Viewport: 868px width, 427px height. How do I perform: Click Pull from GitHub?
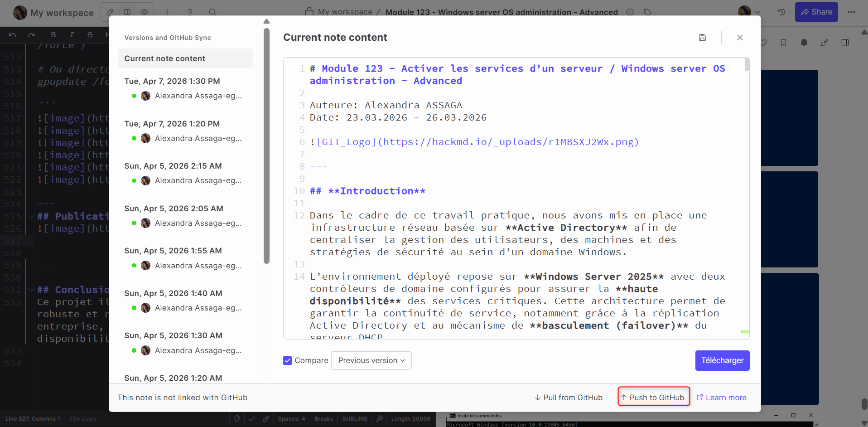point(569,398)
